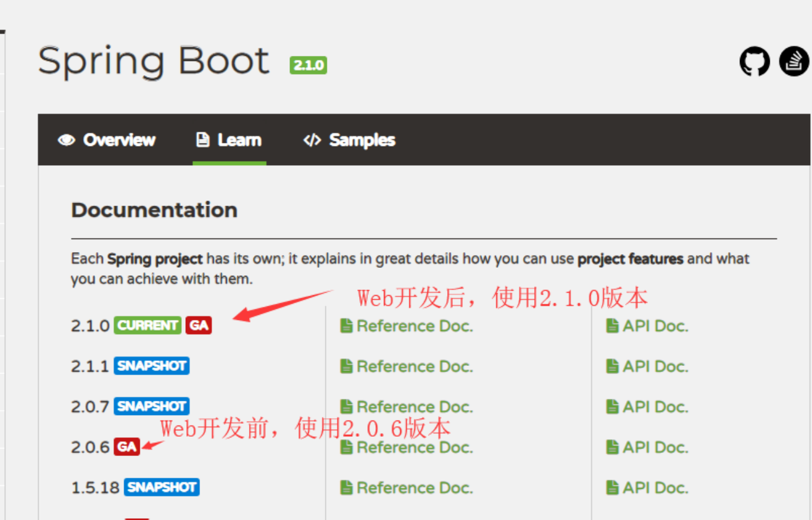Open Reference Doc. for 2.0.6 GA
This screenshot has height=520, width=812.
click(407, 447)
